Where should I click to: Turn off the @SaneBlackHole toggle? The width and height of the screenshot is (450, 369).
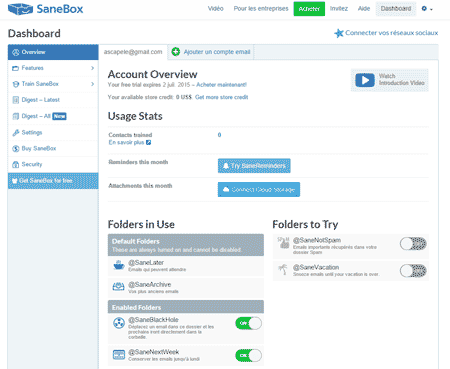[x=248, y=323]
